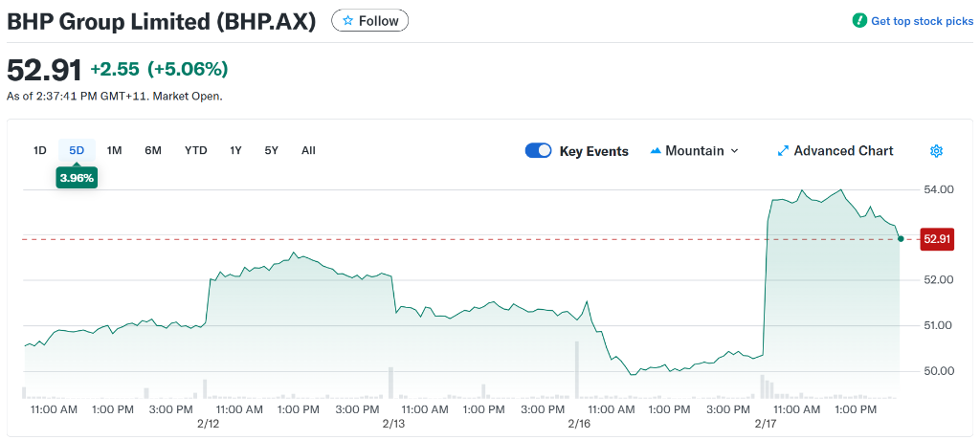Image resolution: width=980 pixels, height=440 pixels.
Task: Switch to the 1M range
Action: (114, 150)
